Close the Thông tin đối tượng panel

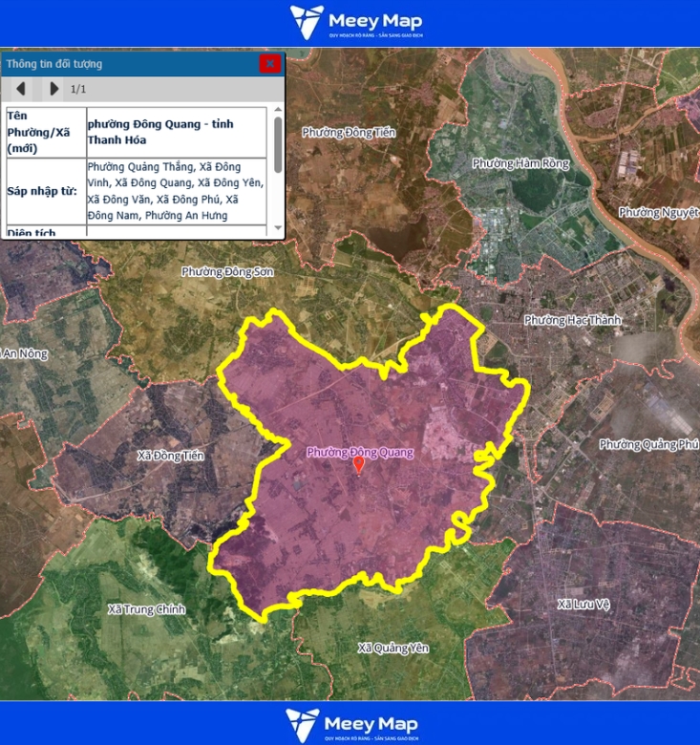point(270,64)
